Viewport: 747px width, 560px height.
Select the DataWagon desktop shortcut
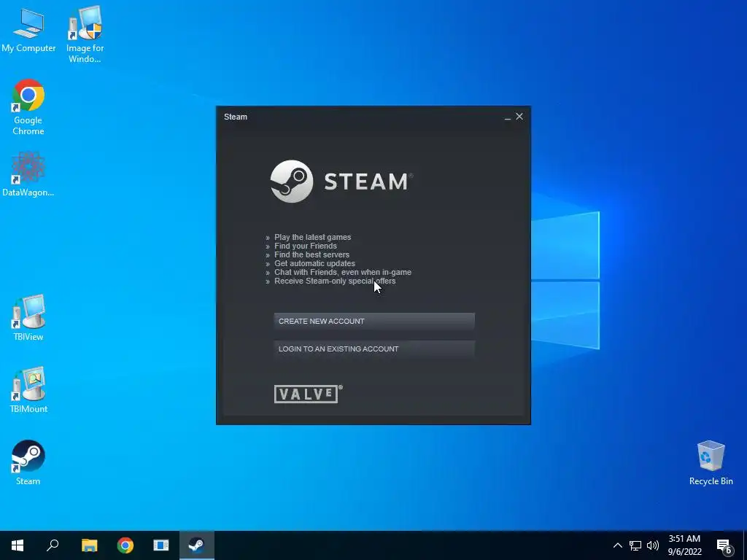coord(28,174)
